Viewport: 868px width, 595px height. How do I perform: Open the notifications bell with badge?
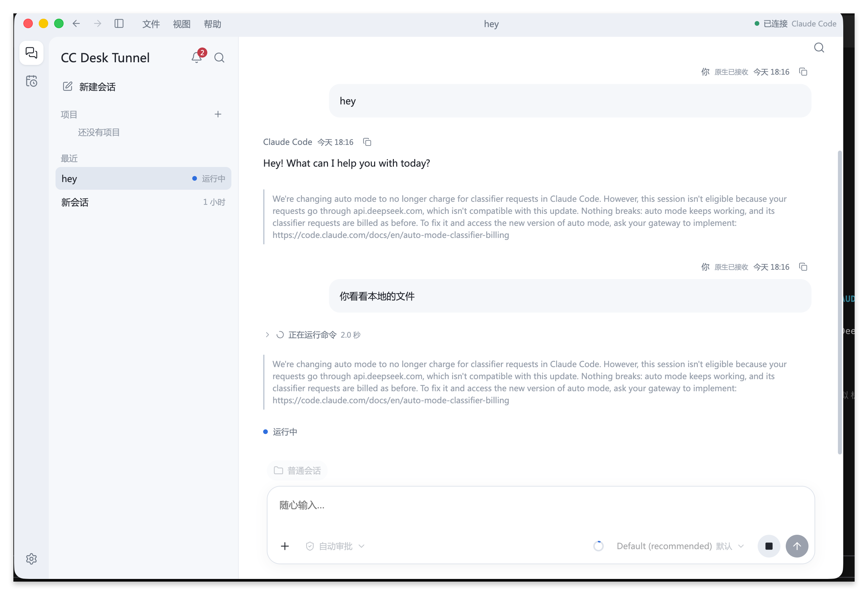[x=197, y=57]
